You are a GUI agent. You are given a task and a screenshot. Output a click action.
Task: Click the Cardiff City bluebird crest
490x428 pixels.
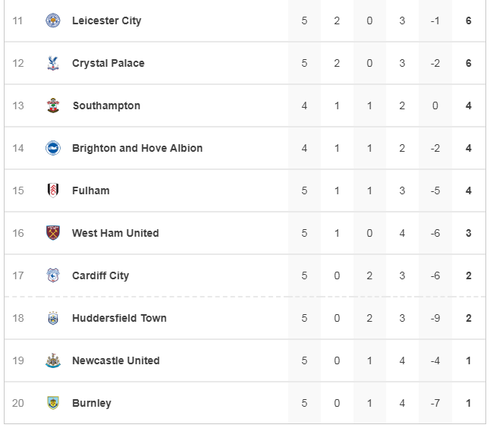pyautogui.click(x=53, y=275)
